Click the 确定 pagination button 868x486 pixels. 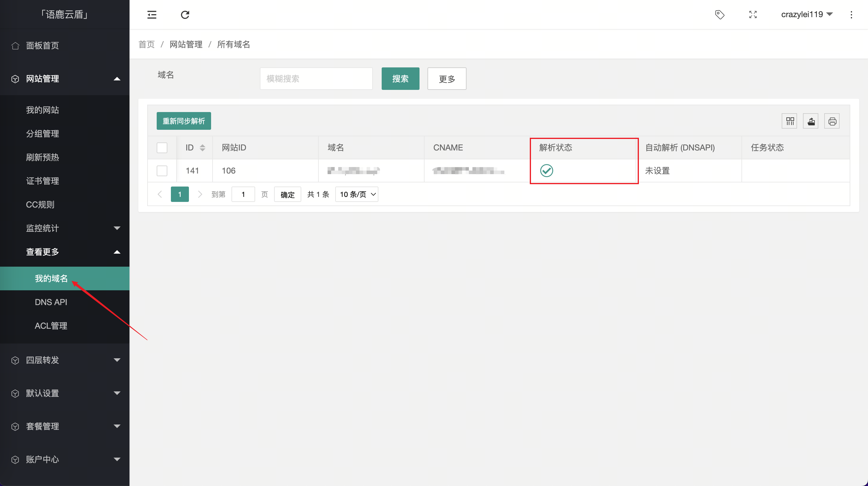tap(287, 194)
